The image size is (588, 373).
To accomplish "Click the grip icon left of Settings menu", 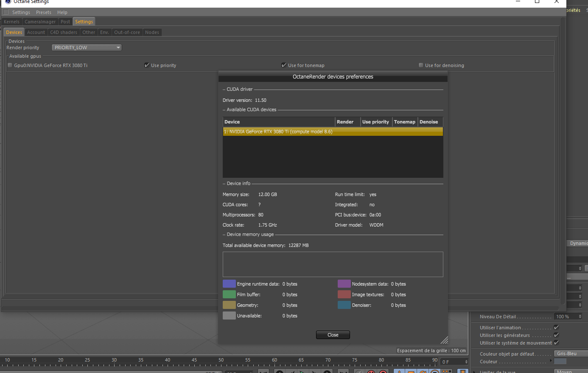I will click(x=6, y=12).
